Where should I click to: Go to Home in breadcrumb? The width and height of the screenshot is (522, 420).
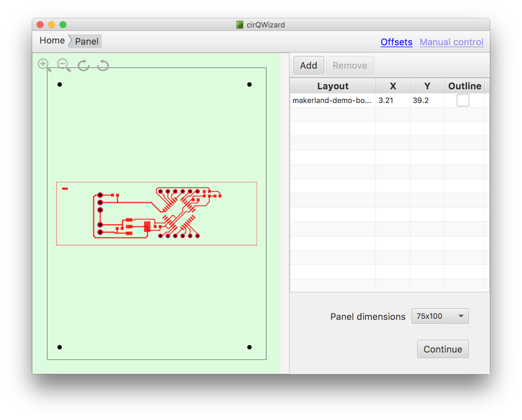click(52, 41)
